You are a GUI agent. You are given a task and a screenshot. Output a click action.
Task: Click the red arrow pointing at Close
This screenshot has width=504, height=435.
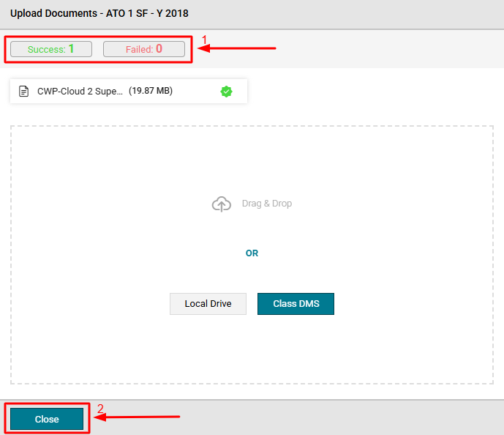138,417
